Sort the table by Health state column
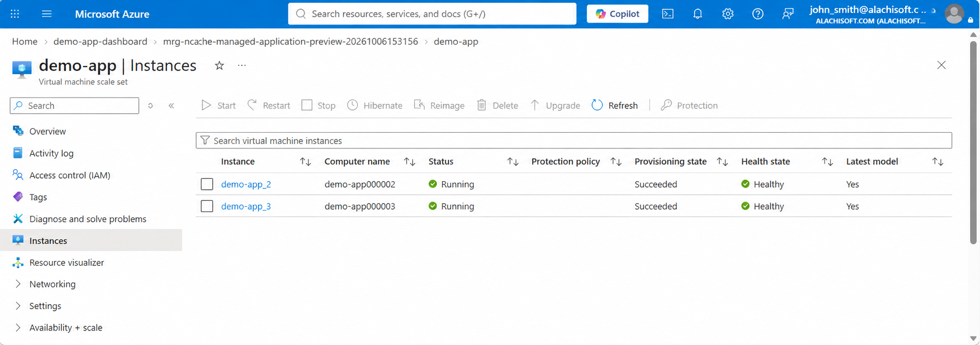The width and height of the screenshot is (980, 345). [x=827, y=161]
